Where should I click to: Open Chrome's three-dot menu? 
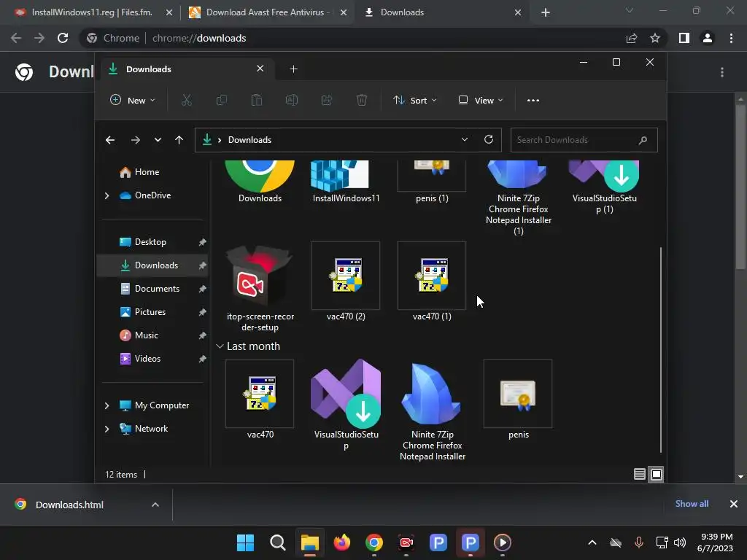click(x=731, y=38)
